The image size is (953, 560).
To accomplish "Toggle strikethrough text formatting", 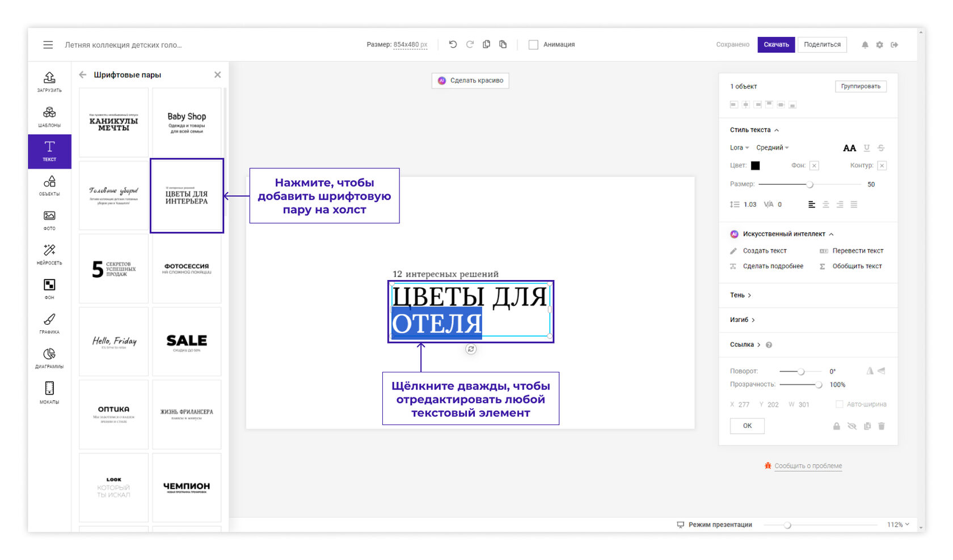I will click(881, 148).
